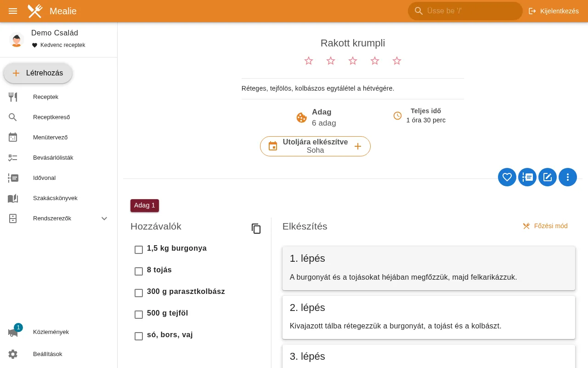Viewport: 588px width, 368px height.
Task: Click the cookie icon beside Adag
Action: coord(301,118)
